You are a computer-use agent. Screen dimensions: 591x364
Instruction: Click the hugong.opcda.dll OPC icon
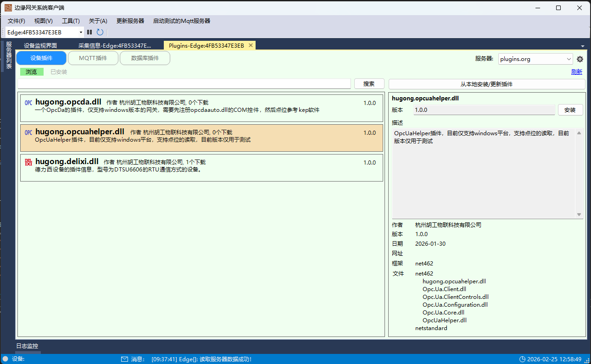(x=28, y=103)
